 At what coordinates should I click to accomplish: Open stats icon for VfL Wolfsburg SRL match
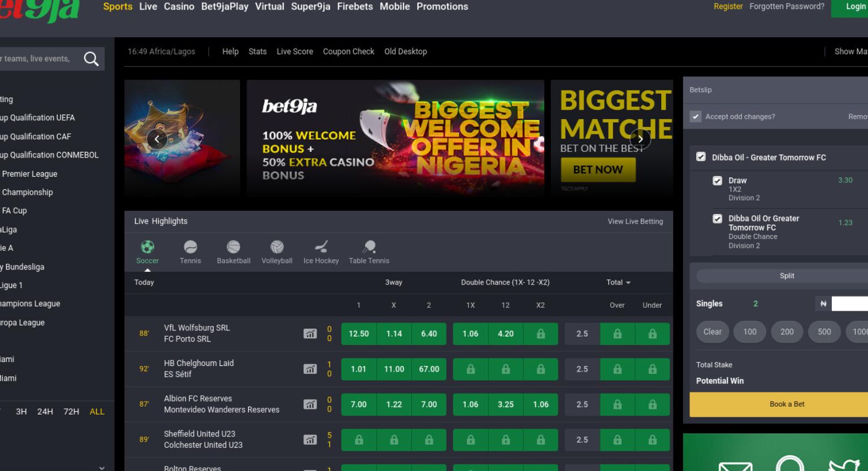click(310, 334)
